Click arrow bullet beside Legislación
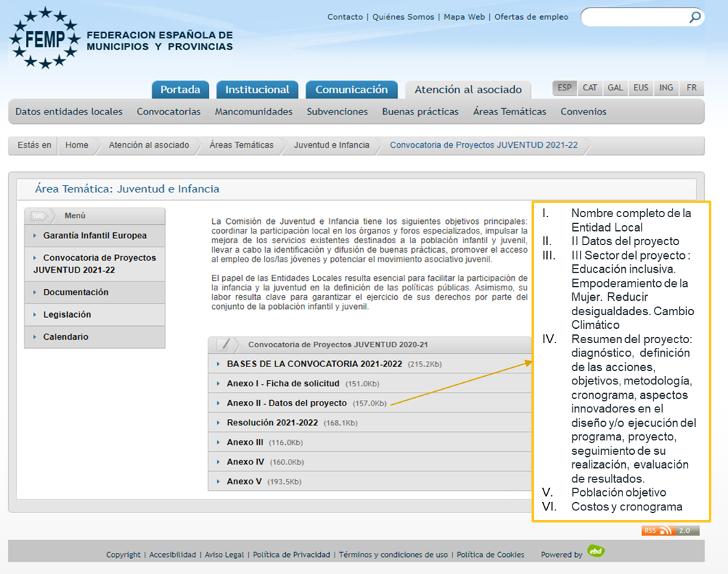 pos(35,314)
